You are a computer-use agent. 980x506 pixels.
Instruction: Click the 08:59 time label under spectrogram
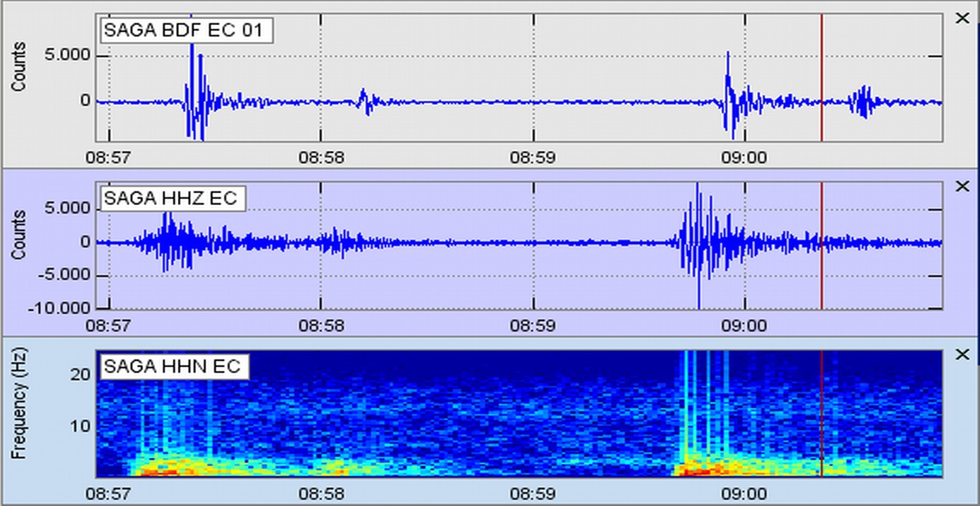[533, 494]
